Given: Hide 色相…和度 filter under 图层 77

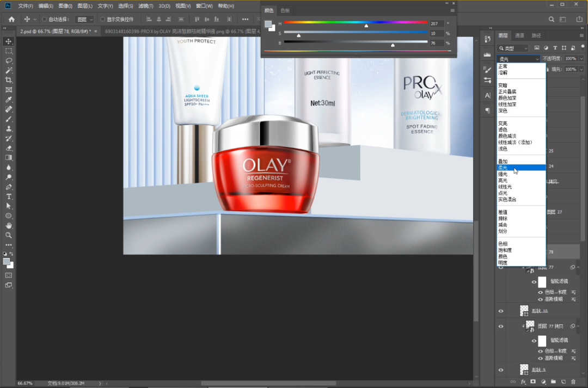Looking at the screenshot, I should (541, 292).
